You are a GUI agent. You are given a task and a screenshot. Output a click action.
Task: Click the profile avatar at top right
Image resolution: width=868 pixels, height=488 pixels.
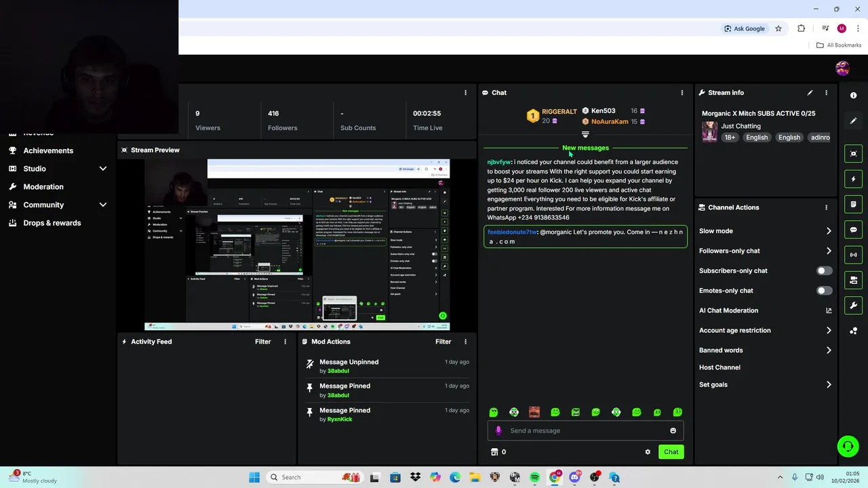842,68
